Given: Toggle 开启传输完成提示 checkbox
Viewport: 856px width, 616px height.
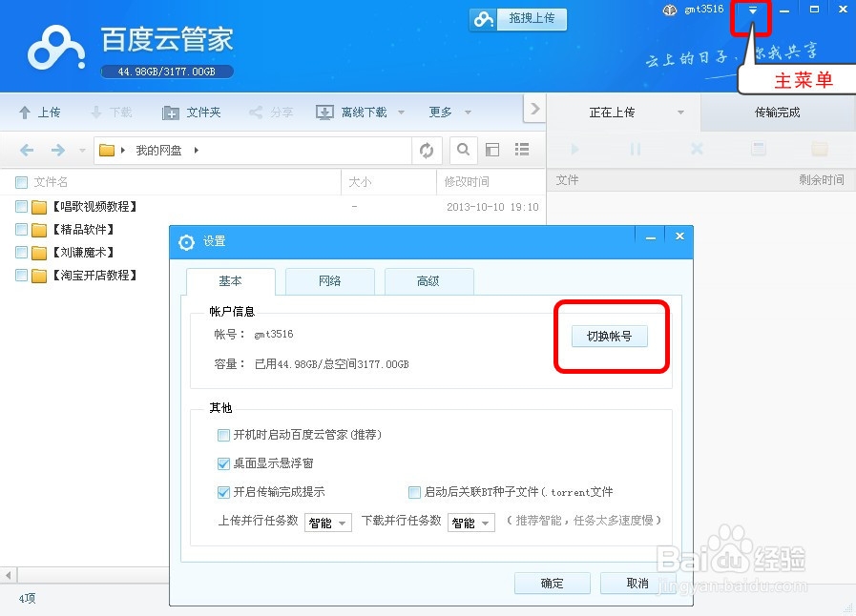Looking at the screenshot, I should pyautogui.click(x=223, y=492).
